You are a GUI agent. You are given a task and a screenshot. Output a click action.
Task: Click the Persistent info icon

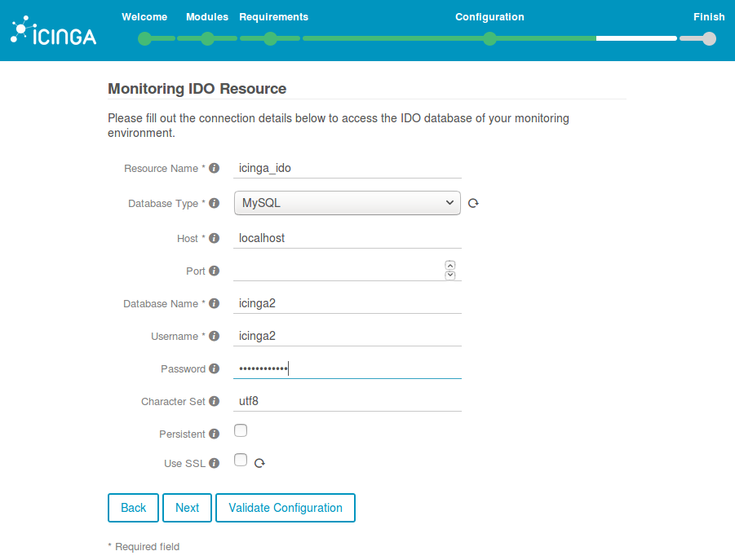click(215, 434)
